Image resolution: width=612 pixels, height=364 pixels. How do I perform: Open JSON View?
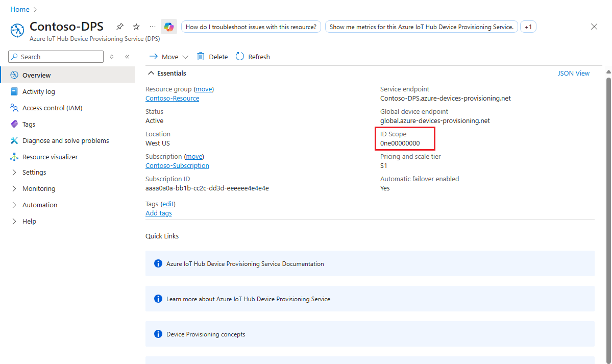tap(573, 73)
